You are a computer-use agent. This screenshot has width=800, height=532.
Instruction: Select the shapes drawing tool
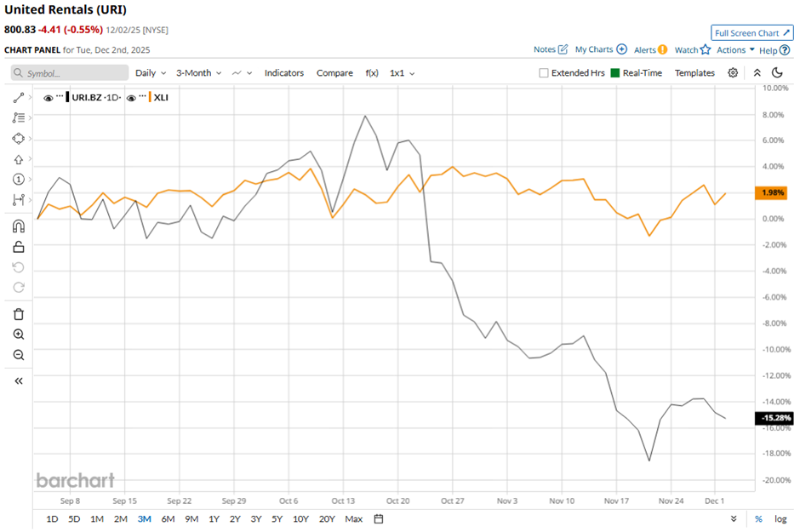(19, 138)
